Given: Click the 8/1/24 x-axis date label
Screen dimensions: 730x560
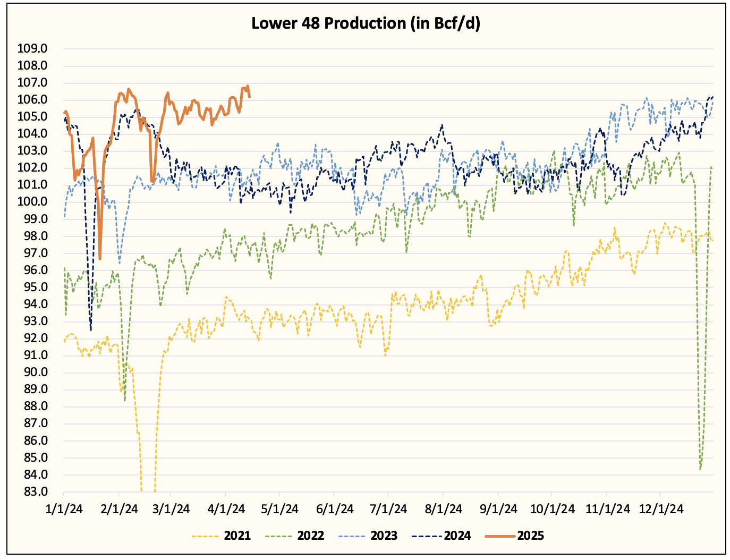Looking at the screenshot, I should [x=443, y=508].
